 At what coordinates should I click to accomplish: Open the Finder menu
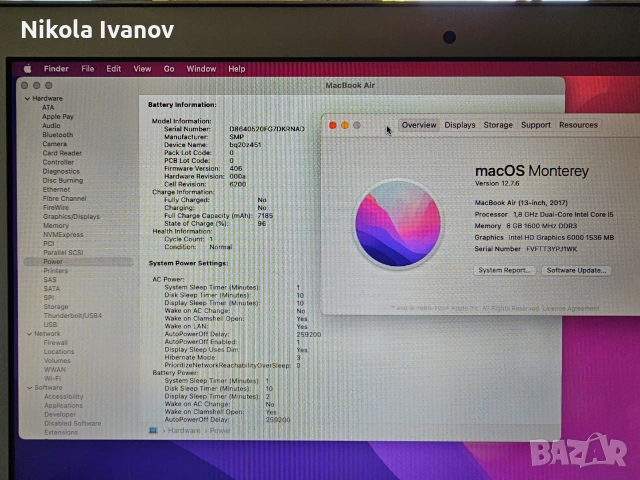click(56, 69)
